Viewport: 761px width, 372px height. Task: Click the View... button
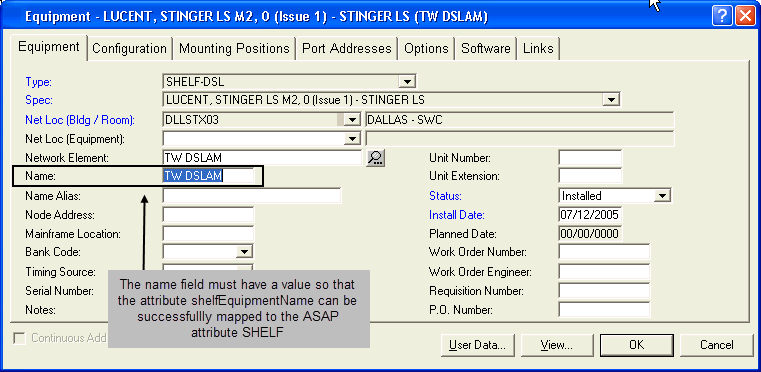pos(556,345)
